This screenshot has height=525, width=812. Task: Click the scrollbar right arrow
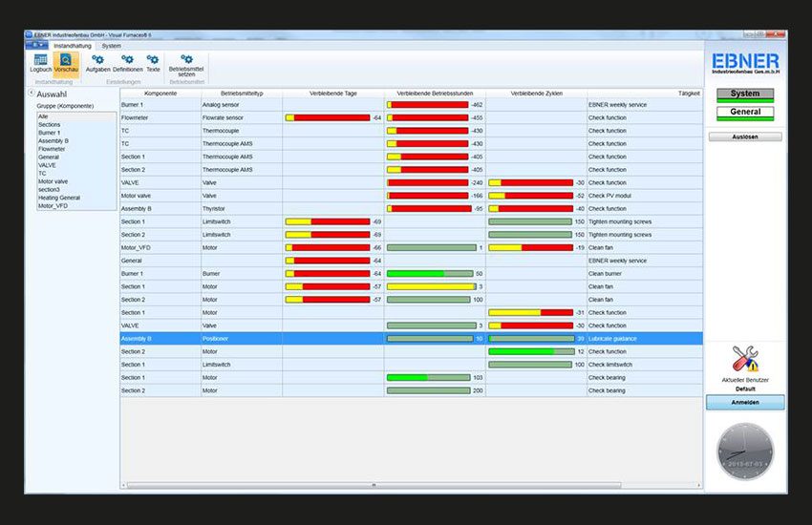point(698,485)
